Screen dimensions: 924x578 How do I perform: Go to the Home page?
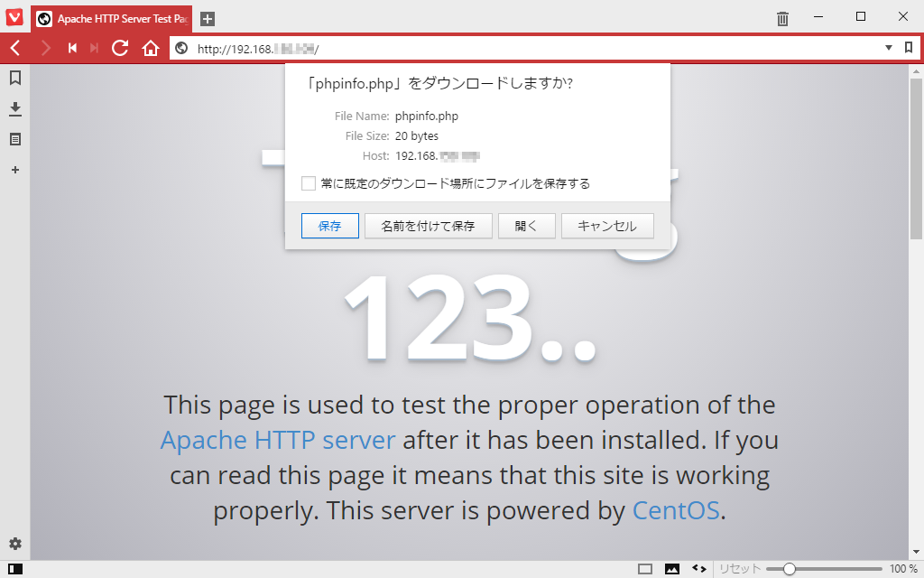[151, 49]
